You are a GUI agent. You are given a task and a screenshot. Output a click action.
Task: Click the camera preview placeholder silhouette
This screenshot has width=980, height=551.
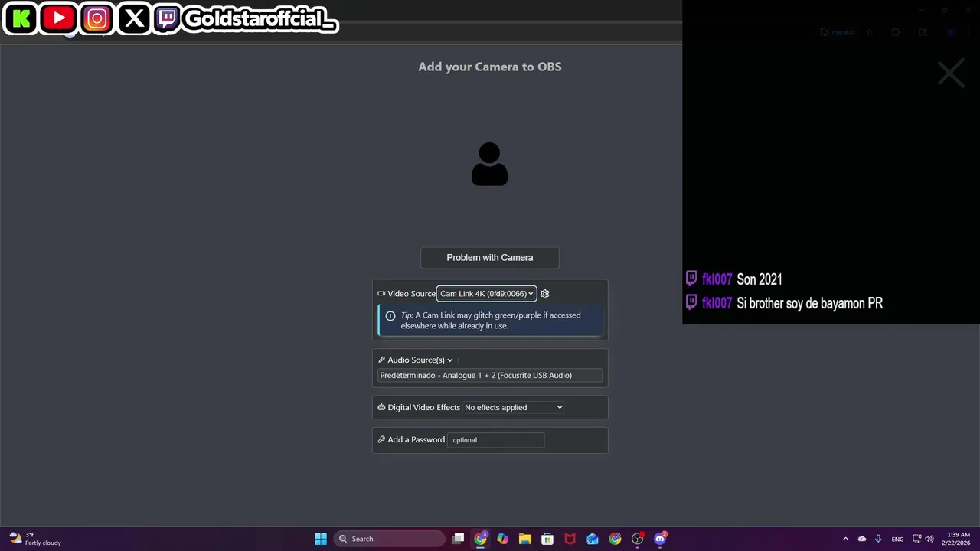[x=490, y=164]
